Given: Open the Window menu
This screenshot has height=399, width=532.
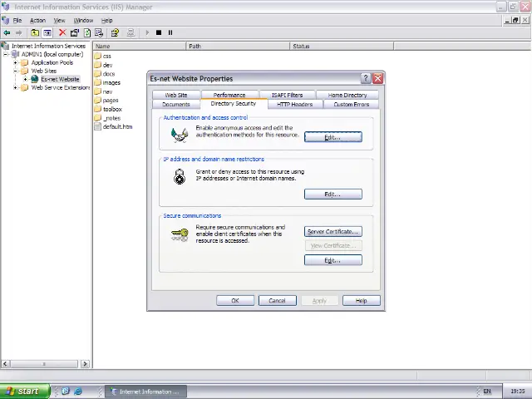Looking at the screenshot, I should pos(83,20).
